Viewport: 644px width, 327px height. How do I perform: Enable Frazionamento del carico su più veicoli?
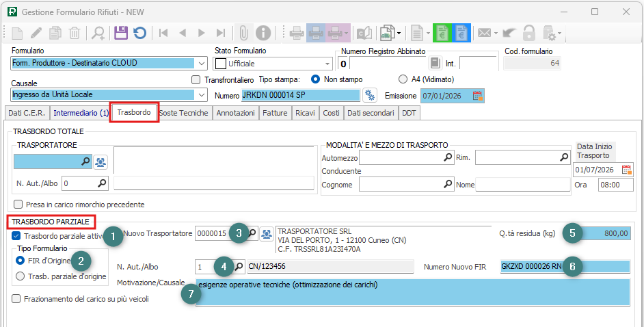(x=16, y=298)
